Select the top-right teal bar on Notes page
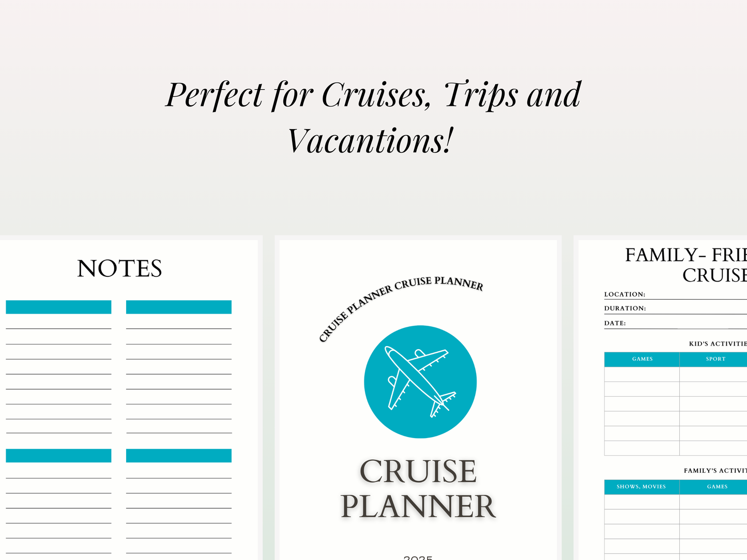 (x=179, y=307)
